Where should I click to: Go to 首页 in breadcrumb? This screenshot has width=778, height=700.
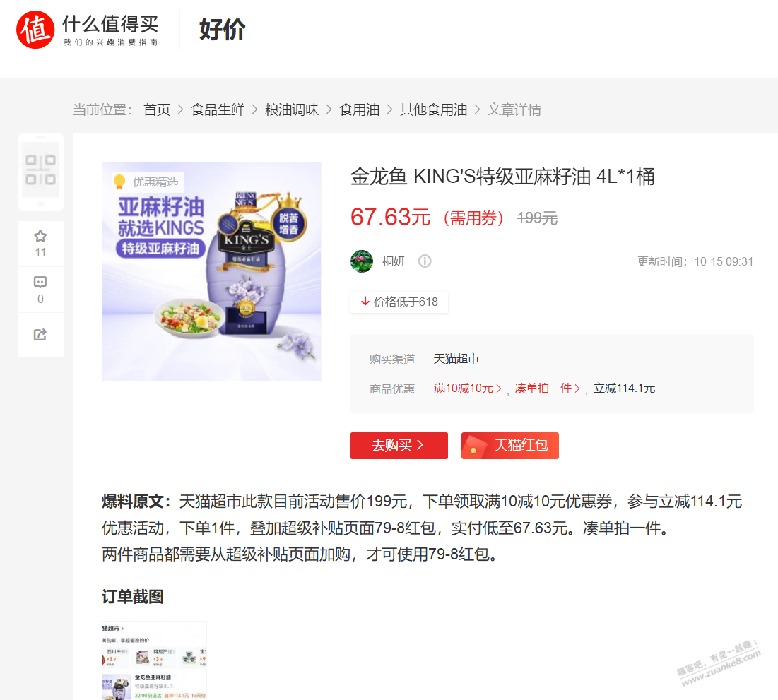[x=157, y=109]
